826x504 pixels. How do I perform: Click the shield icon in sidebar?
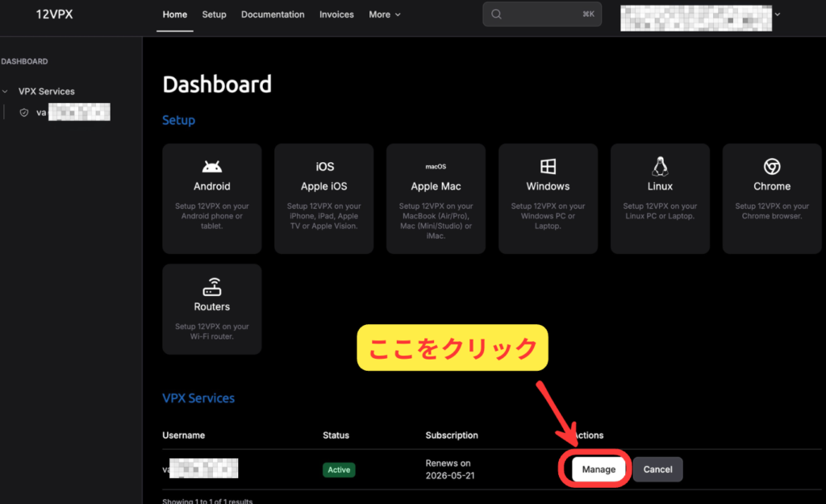click(x=24, y=113)
